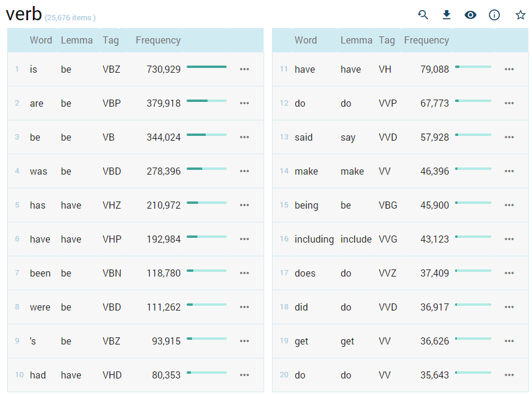Open row options for the word 'been'
532x394 pixels.
point(244,273)
